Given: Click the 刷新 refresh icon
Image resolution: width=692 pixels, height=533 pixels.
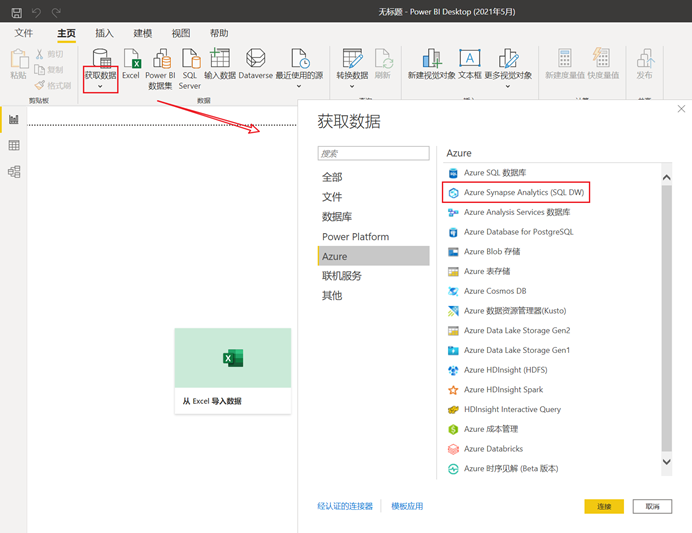Looking at the screenshot, I should (x=384, y=58).
